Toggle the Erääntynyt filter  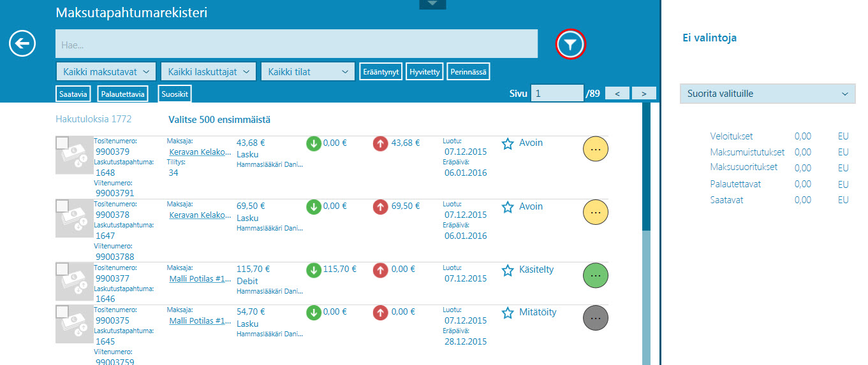pos(381,71)
